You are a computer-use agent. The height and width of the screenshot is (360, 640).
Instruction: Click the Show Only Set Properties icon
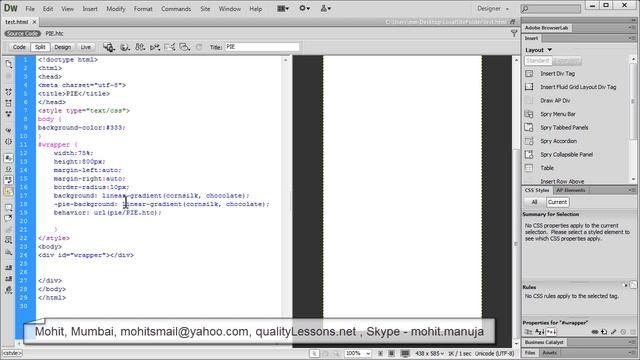pos(551,332)
